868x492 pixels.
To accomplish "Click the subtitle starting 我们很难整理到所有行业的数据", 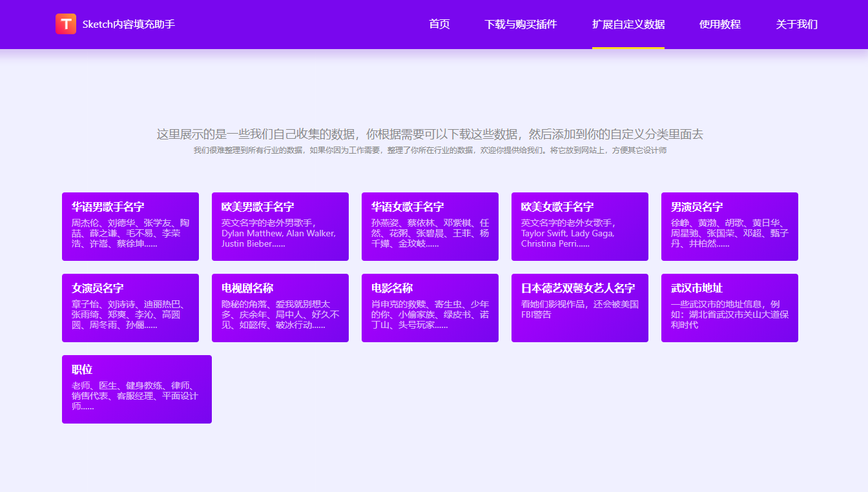I will coord(430,150).
